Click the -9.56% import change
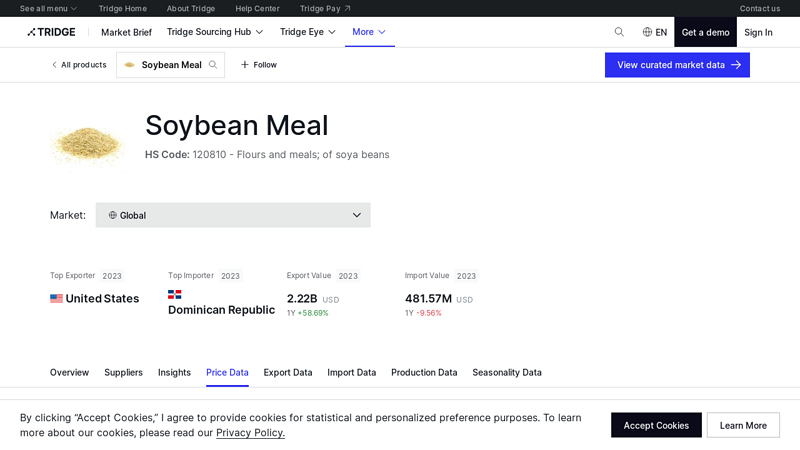The height and width of the screenshot is (450, 800). (429, 313)
